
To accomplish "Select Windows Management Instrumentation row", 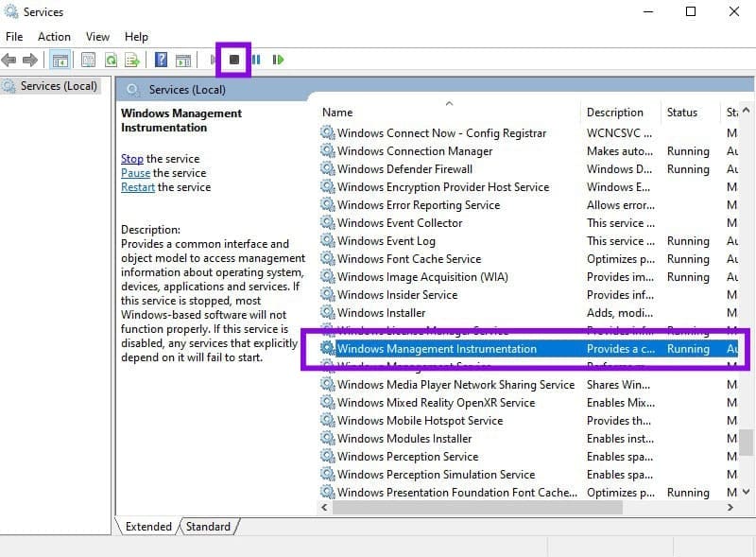I will click(x=529, y=349).
